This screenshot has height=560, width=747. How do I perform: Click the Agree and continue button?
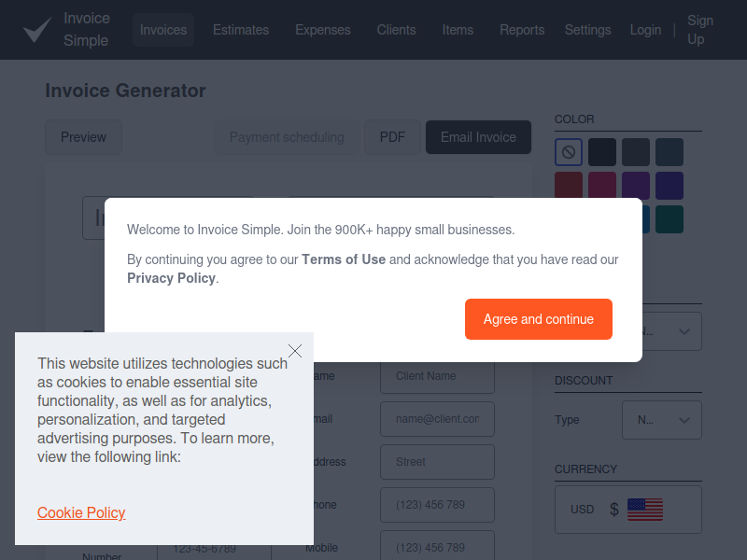coord(538,319)
